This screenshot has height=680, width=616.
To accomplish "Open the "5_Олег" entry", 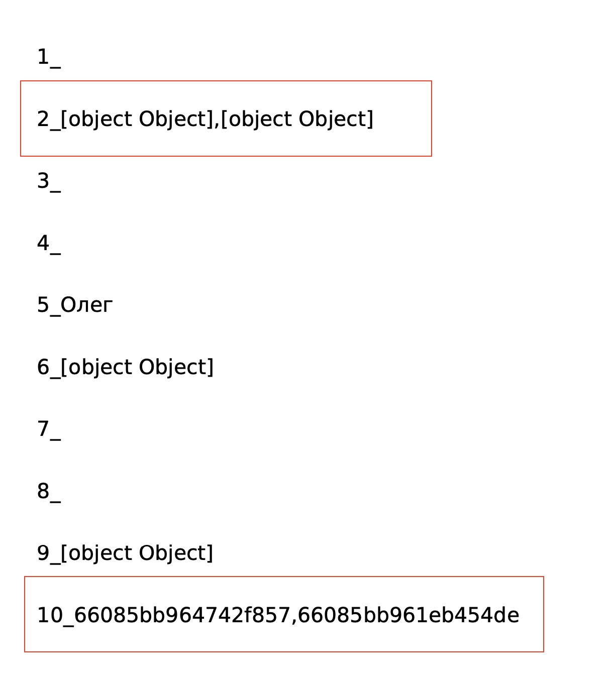I will pyautogui.click(x=74, y=305).
